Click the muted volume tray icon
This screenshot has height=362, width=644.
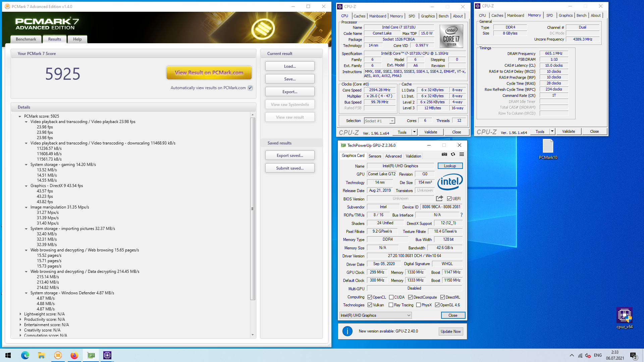pos(588,355)
